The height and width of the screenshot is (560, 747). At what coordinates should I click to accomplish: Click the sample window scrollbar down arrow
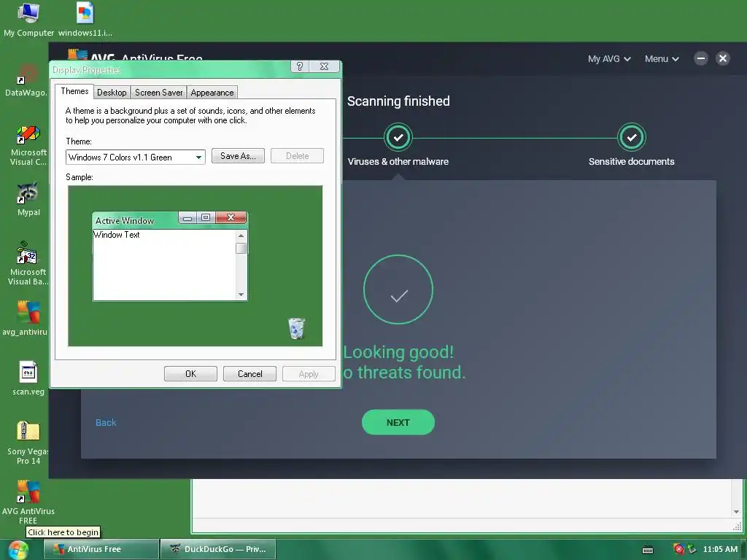241,295
